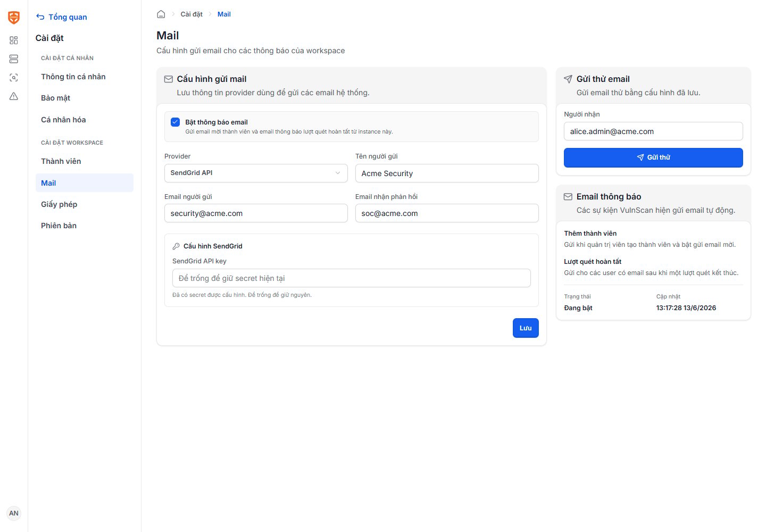Open Thành viên workspace settings
766x532 pixels.
tap(85, 161)
